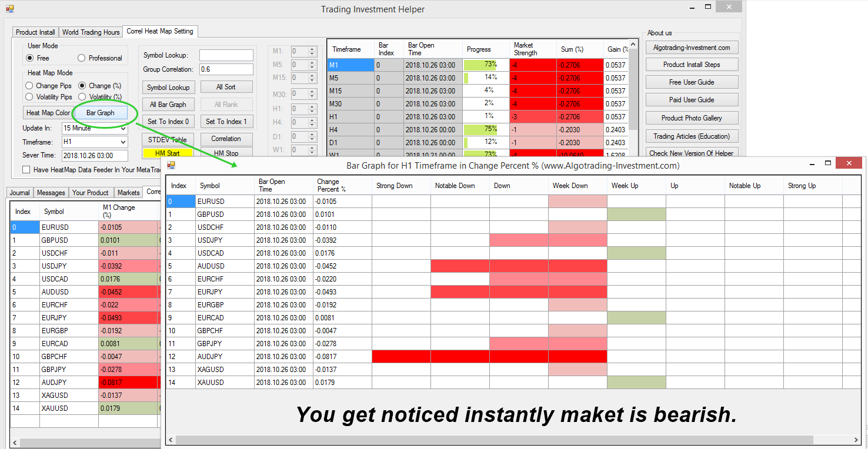868x449 pixels.
Task: Select Volatility Pips heat map mode
Action: point(29,97)
